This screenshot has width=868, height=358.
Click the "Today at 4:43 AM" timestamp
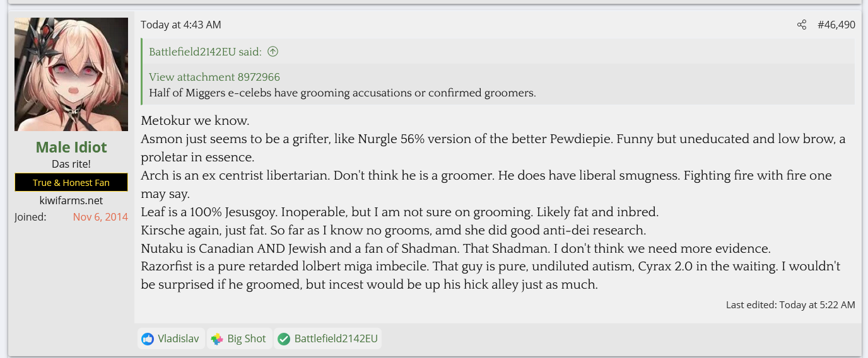(x=181, y=25)
